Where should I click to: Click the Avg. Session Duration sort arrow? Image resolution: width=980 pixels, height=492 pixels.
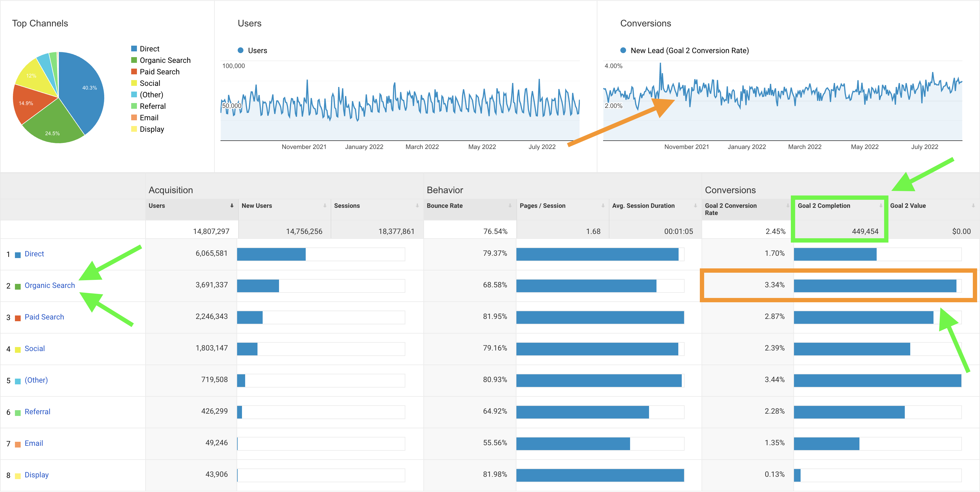point(695,206)
